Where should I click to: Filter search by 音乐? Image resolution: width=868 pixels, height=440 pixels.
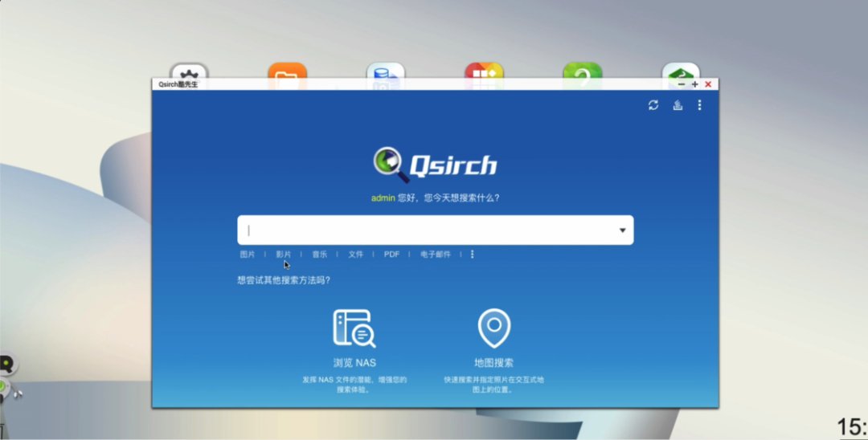[319, 255]
